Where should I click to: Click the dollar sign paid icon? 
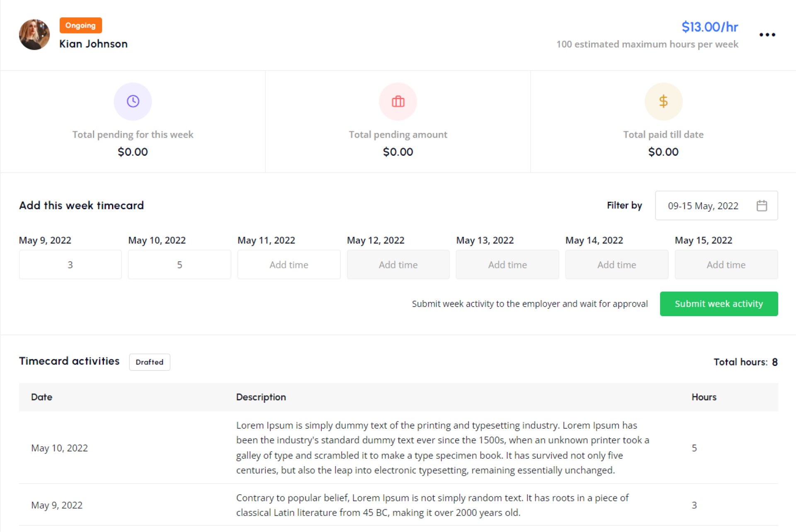tap(663, 101)
